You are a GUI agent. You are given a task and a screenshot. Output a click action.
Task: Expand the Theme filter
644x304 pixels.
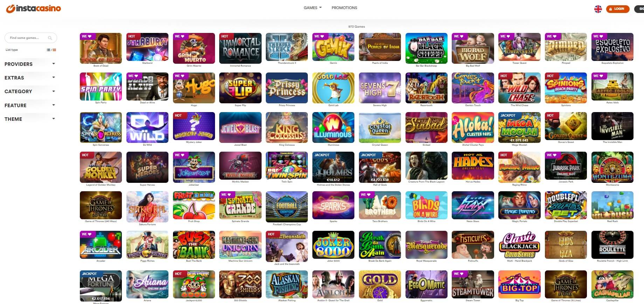click(x=30, y=119)
